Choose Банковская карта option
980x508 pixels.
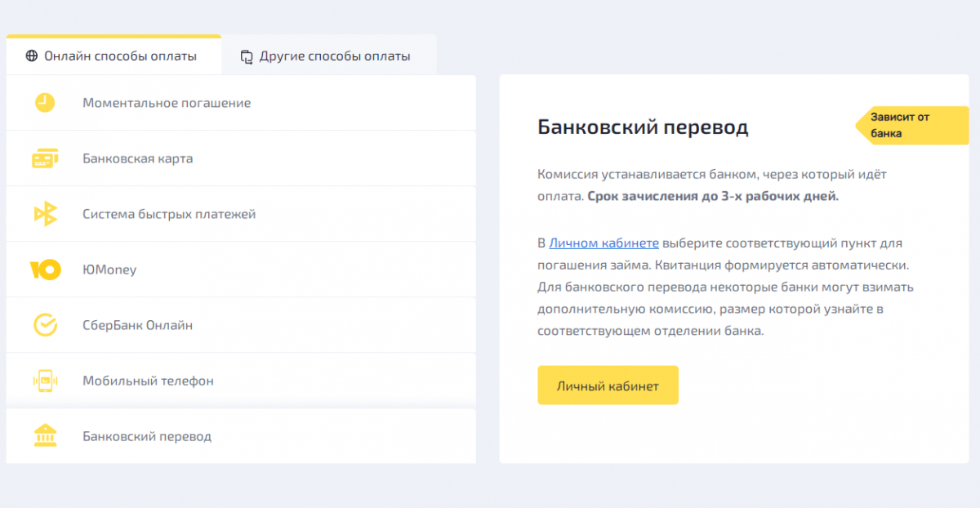pyautogui.click(x=241, y=158)
